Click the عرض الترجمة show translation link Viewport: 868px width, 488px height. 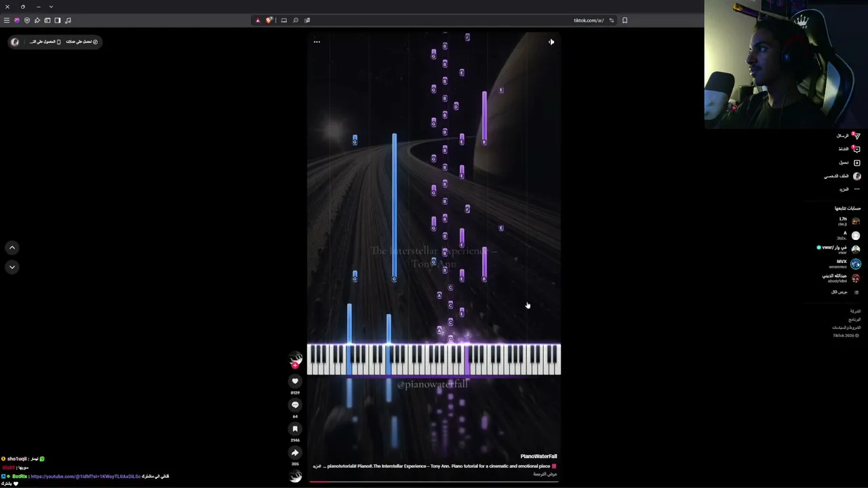coord(545,474)
